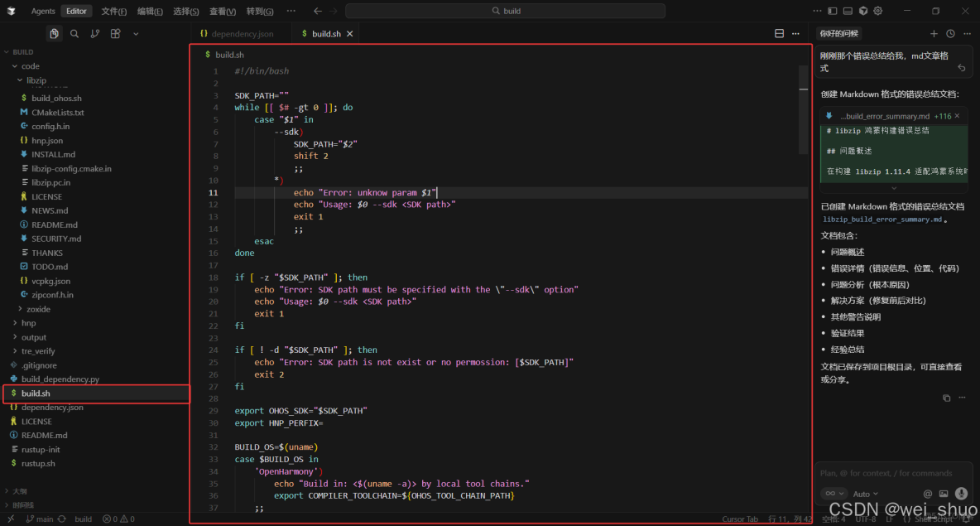Screen dimensions: 980x526
Task: Click the microphone icon in chat input
Action: tap(960, 494)
